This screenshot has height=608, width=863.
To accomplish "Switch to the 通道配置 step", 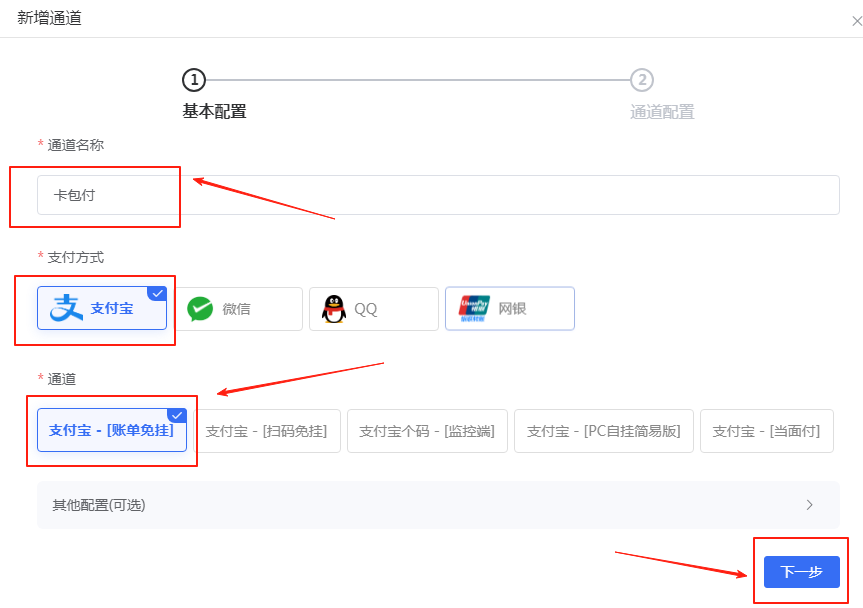I will (x=662, y=111).
